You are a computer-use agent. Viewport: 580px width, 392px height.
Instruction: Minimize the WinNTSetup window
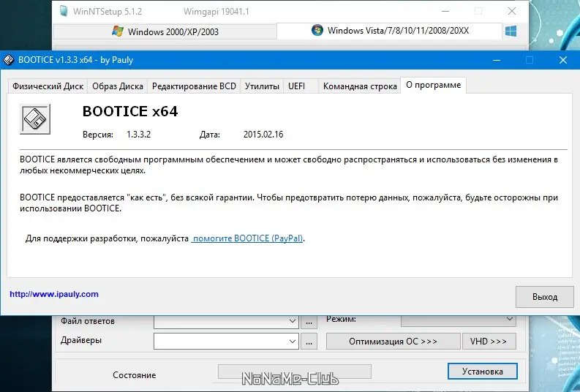click(x=445, y=11)
